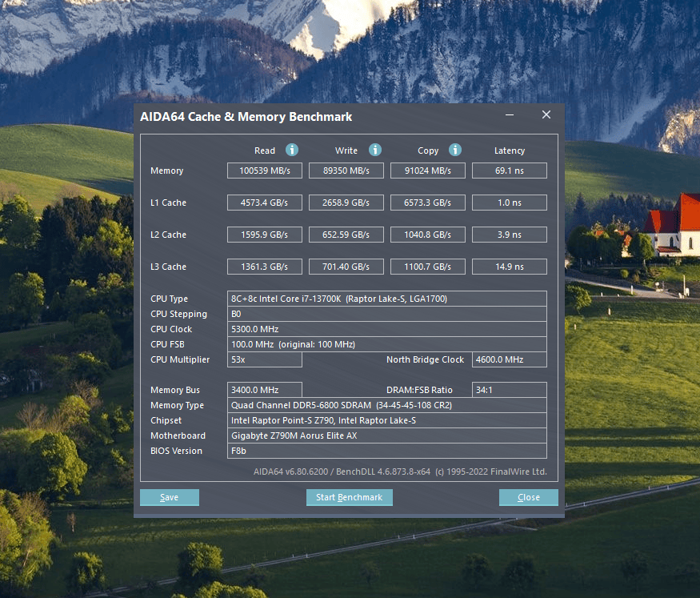
Task: Close the window using the title bar X
Action: click(546, 115)
